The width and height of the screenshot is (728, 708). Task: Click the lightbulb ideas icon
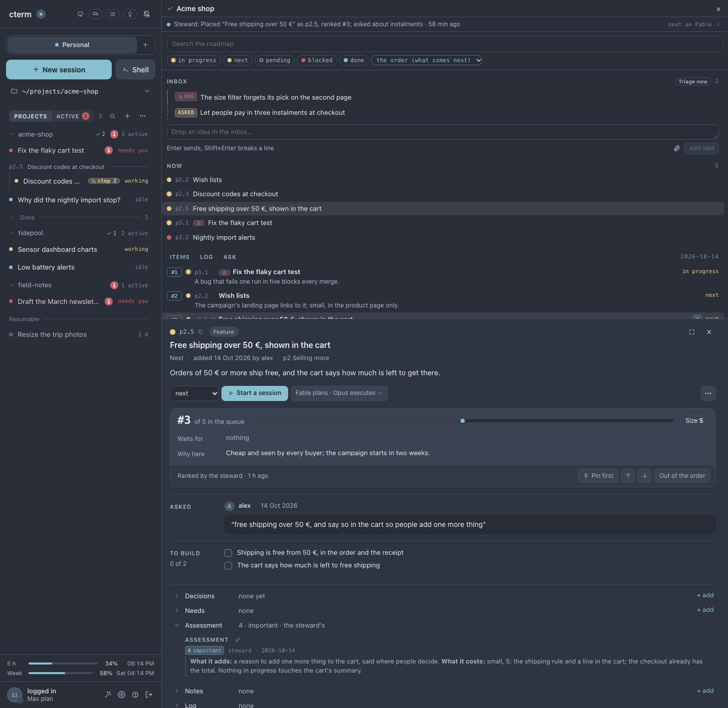point(130,14)
